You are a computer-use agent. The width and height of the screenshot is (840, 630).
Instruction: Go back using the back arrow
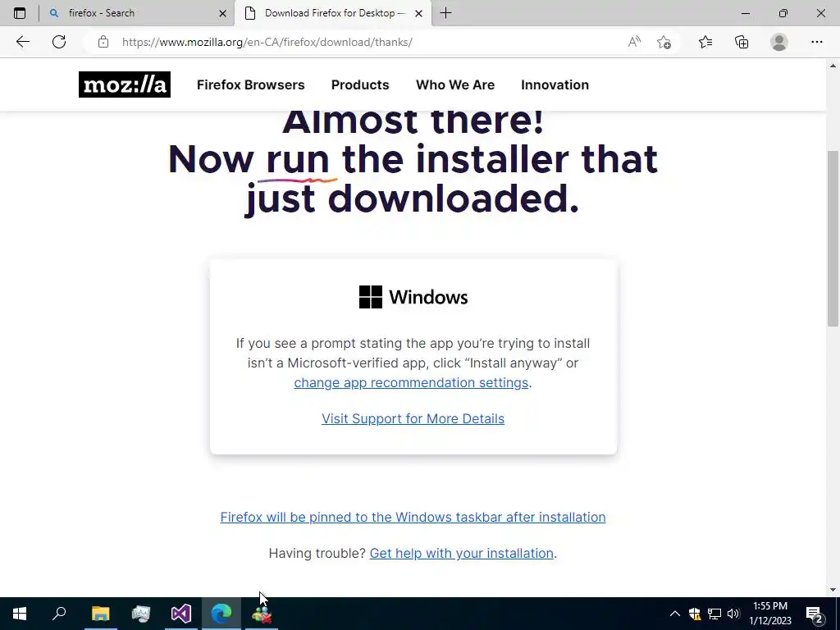pyautogui.click(x=22, y=42)
